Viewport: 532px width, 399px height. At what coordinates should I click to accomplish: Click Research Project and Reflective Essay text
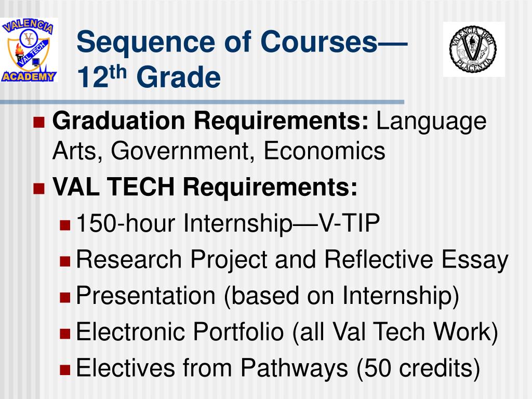pyautogui.click(x=292, y=260)
